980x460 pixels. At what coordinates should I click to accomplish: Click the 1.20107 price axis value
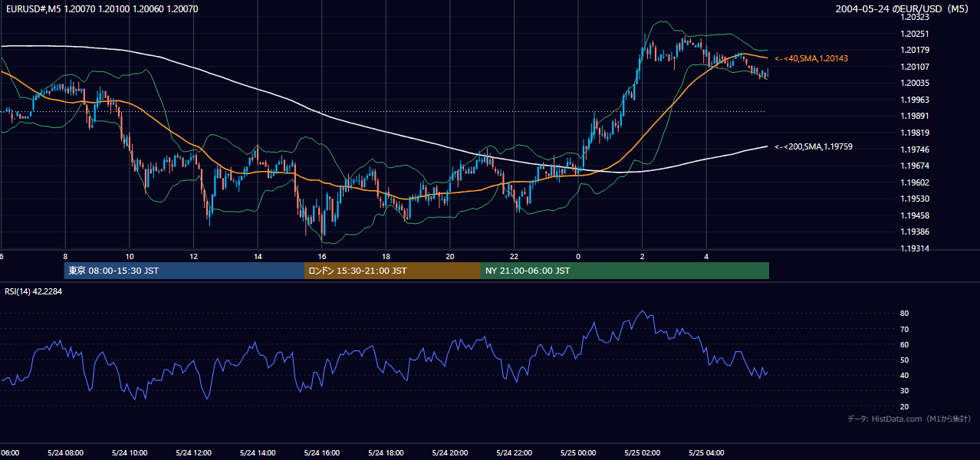coord(915,67)
